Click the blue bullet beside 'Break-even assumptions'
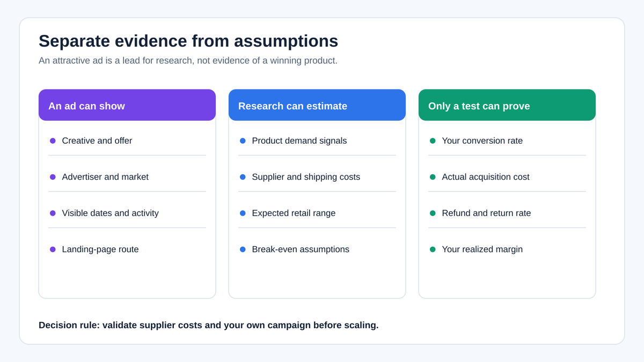This screenshot has height=362, width=644. pos(243,249)
